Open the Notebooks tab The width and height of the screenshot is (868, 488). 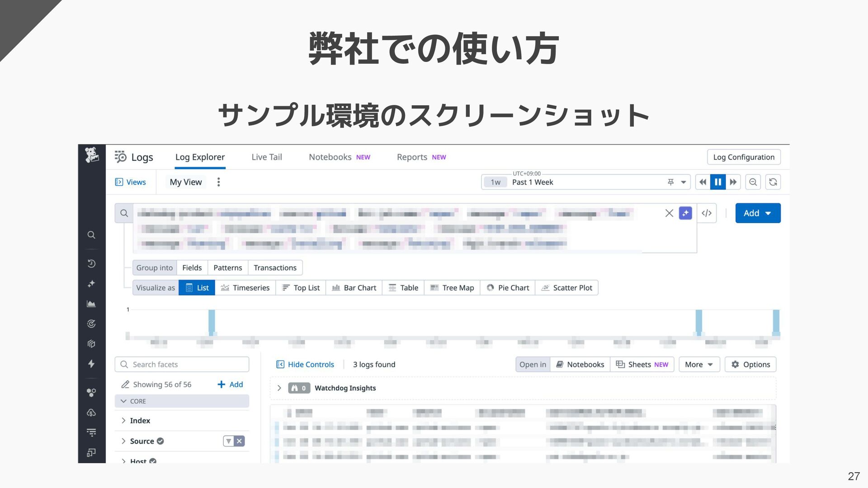coord(330,157)
